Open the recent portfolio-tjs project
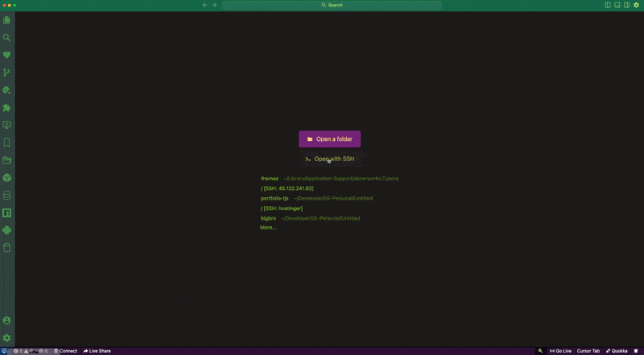The image size is (644, 355). pos(275,198)
